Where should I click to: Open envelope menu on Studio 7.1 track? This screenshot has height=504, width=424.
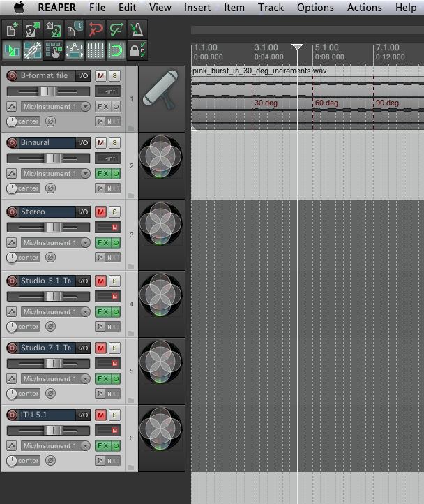[12, 378]
